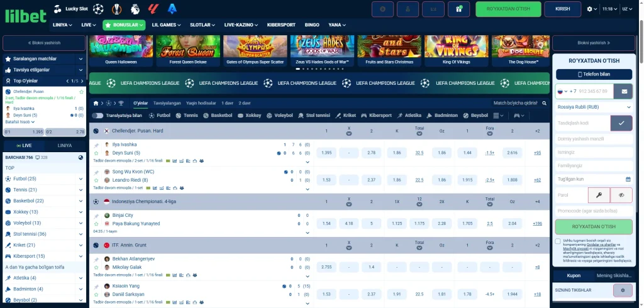Viewport: 644px width, 308px height.
Task: Favorite the Deyn Suni match star
Action: [x=96, y=153]
